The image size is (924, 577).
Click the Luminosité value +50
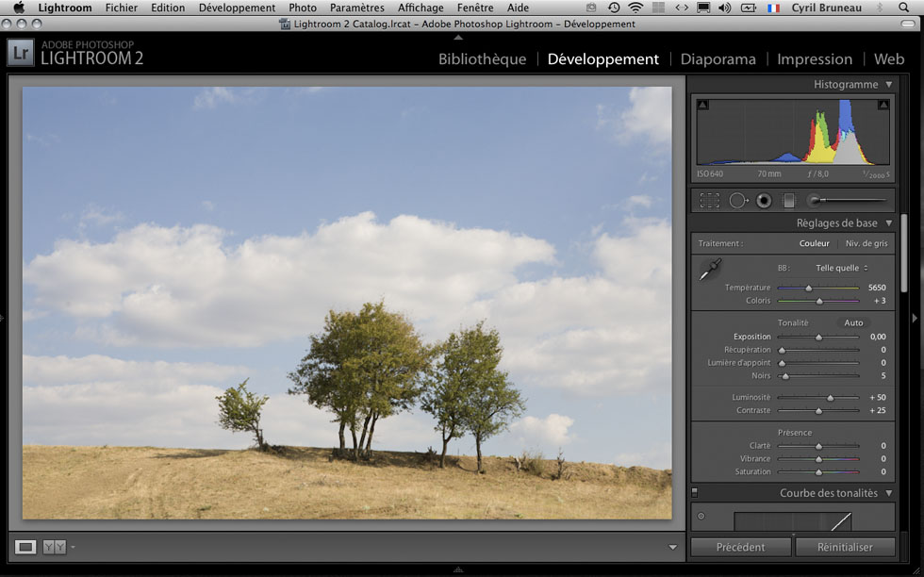[x=878, y=397]
